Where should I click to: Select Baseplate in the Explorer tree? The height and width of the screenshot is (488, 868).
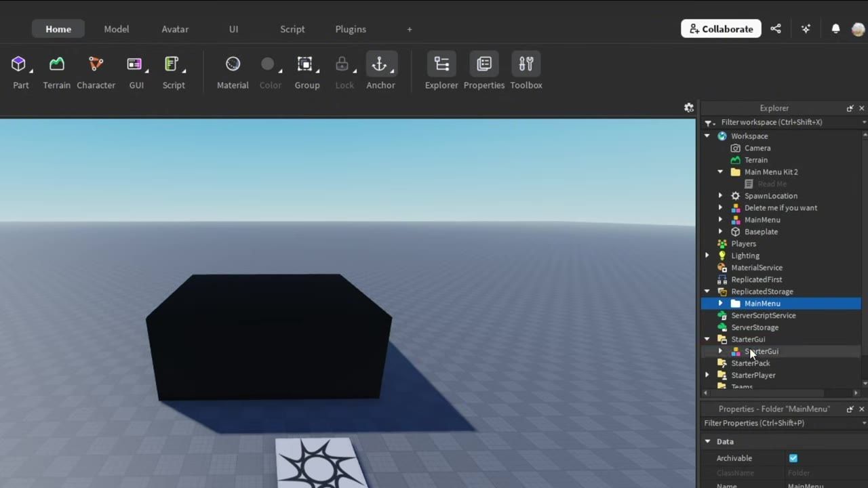tap(761, 232)
